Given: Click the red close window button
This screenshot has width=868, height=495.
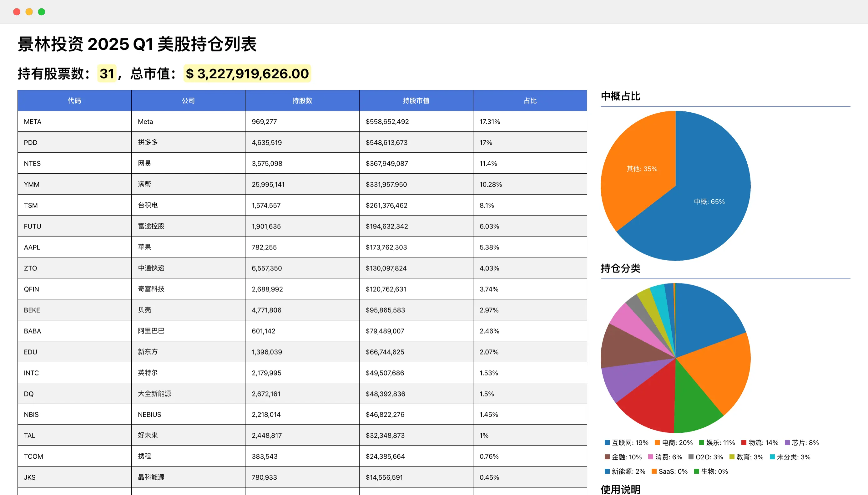Looking at the screenshot, I should click(x=17, y=12).
